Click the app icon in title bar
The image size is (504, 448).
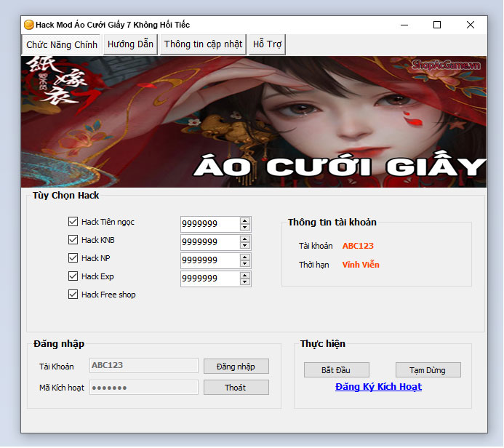pyautogui.click(x=29, y=25)
